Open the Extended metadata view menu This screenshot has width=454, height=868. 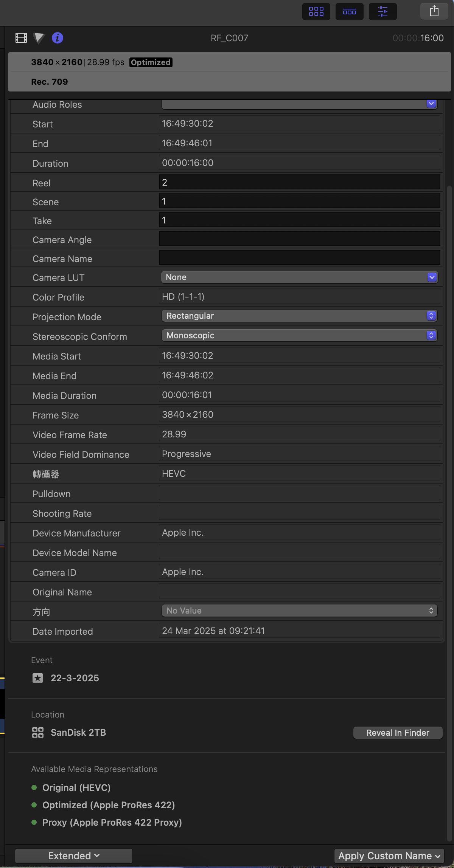click(74, 856)
